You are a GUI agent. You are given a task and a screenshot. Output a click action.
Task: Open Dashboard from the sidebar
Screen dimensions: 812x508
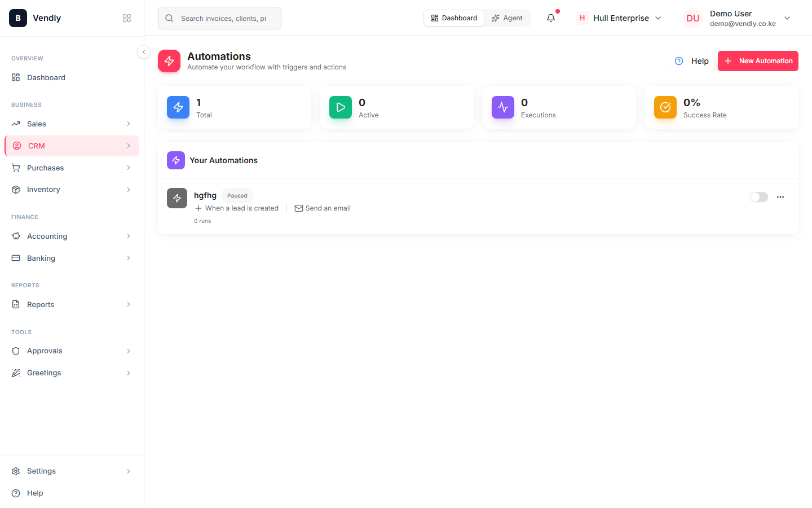coord(72,77)
